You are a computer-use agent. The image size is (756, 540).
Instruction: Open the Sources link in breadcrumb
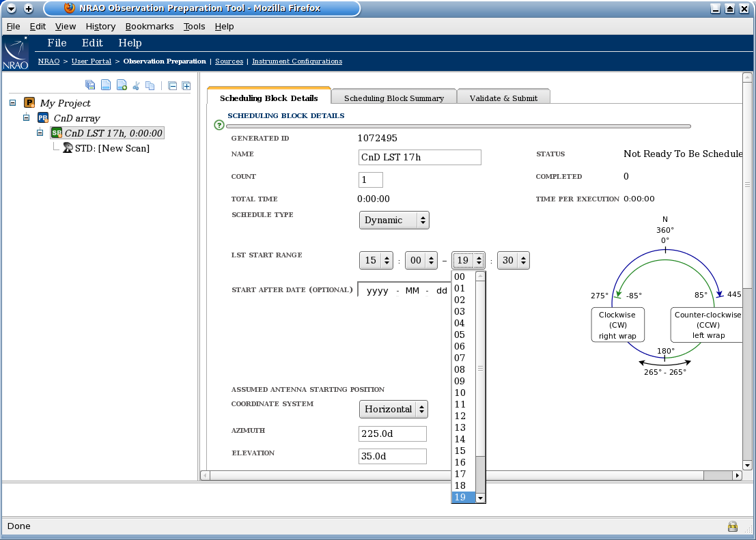tap(229, 61)
